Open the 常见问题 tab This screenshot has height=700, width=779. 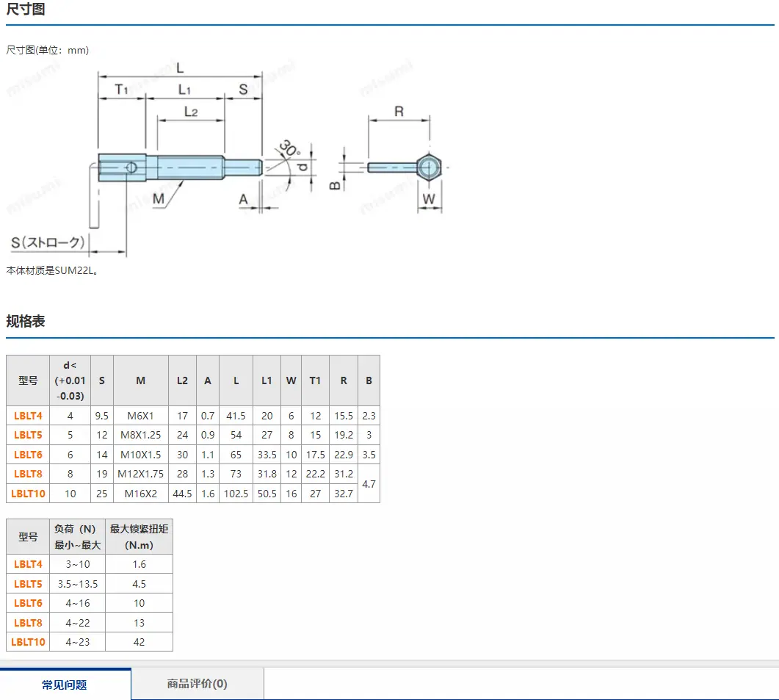tap(65, 684)
